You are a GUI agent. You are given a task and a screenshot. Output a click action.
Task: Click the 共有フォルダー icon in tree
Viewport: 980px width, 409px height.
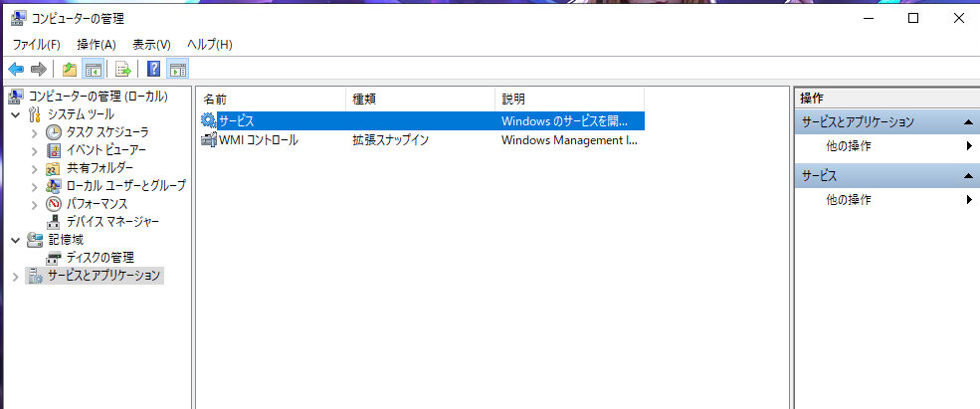55,168
